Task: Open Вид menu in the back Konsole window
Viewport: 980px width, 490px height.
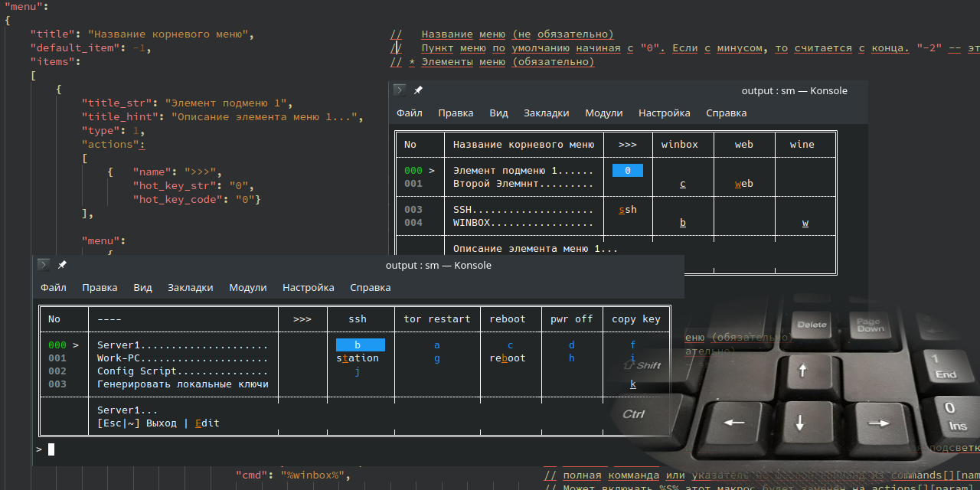Action: click(498, 113)
